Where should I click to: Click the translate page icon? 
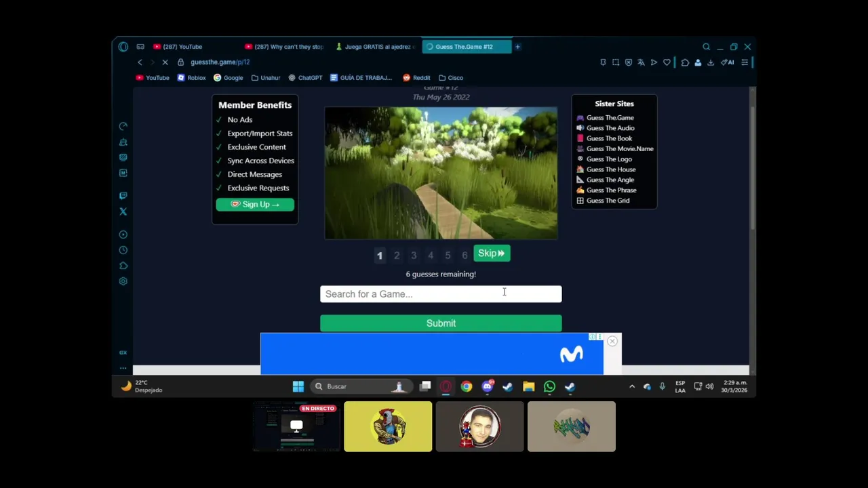pyautogui.click(x=641, y=62)
